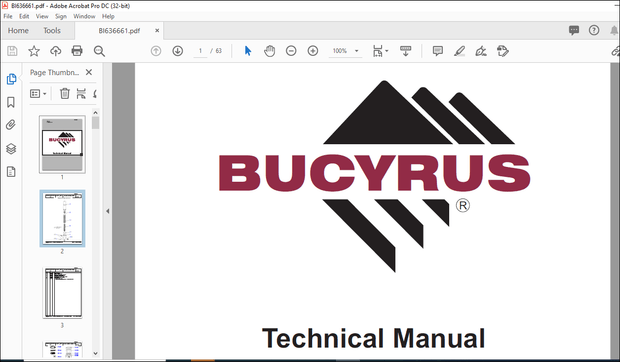This screenshot has width=620, height=362.
Task: Open the Fill & Sign tool
Action: 481,51
